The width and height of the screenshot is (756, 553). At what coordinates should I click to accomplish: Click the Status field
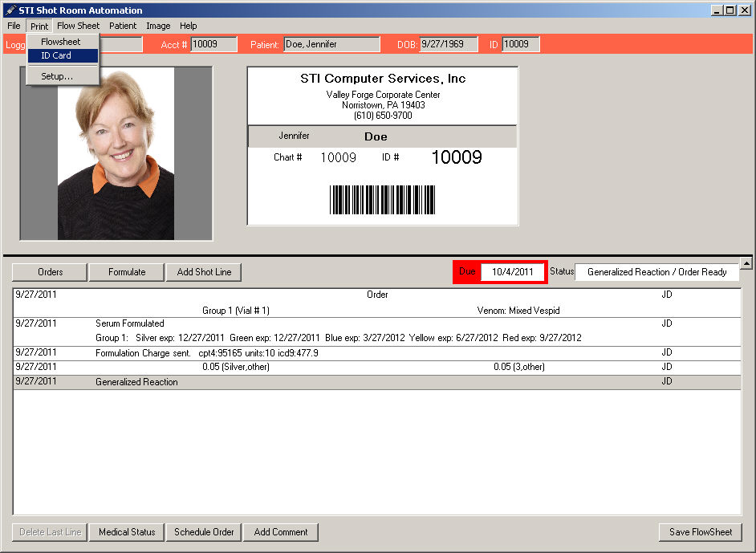click(656, 272)
